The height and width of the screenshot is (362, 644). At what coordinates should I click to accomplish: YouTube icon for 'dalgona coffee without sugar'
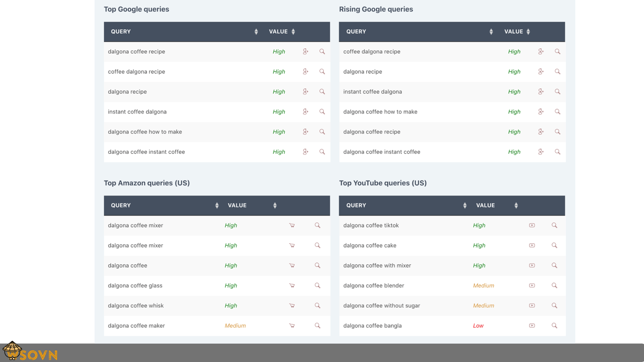532,305
